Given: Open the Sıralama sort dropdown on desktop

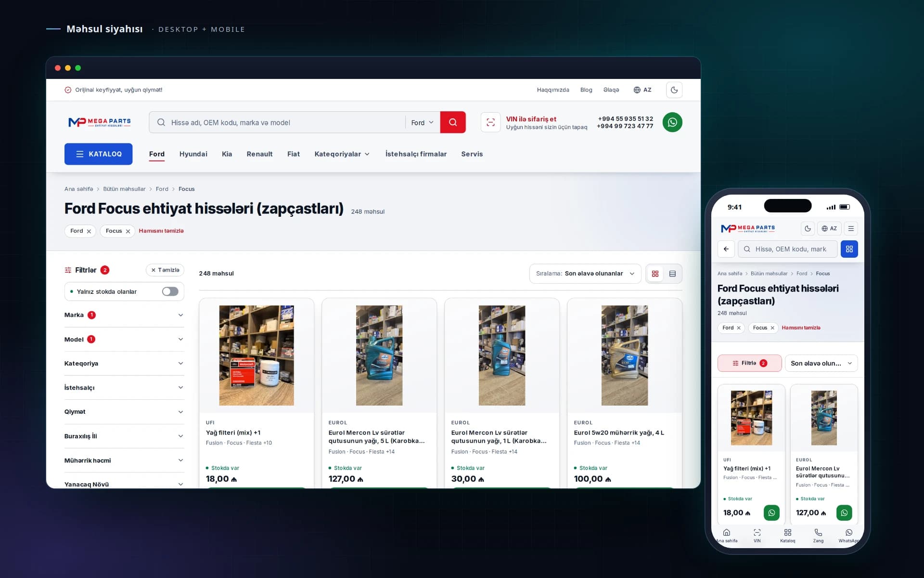Looking at the screenshot, I should 585,274.
